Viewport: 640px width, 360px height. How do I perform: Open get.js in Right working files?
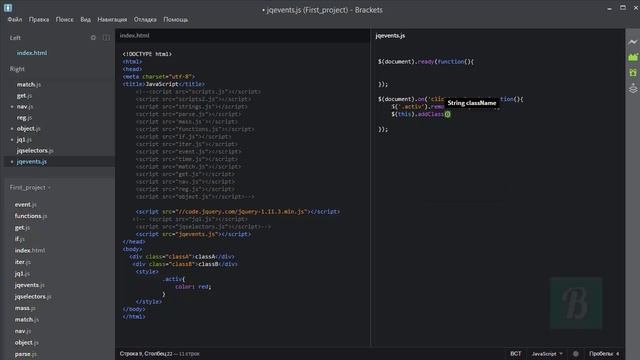[24, 96]
